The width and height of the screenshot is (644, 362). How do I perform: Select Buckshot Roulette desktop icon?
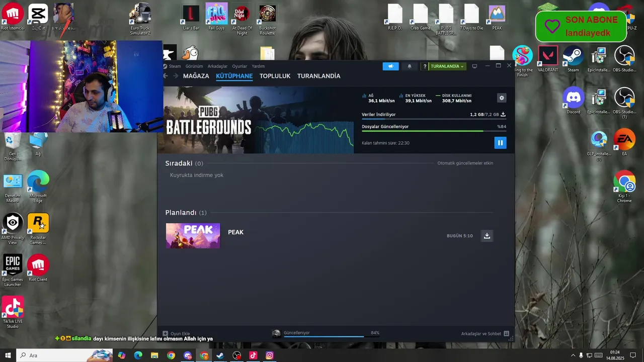click(x=267, y=20)
